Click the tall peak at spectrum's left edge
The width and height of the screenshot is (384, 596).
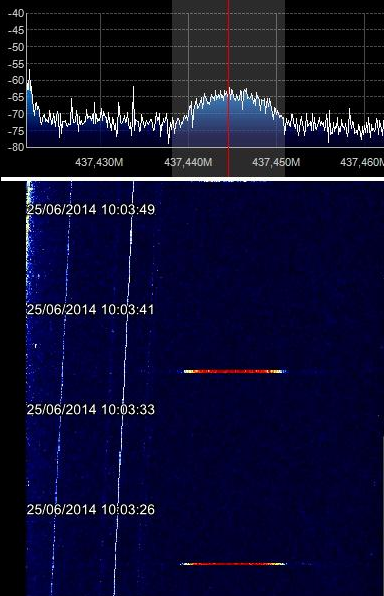pos(29,71)
